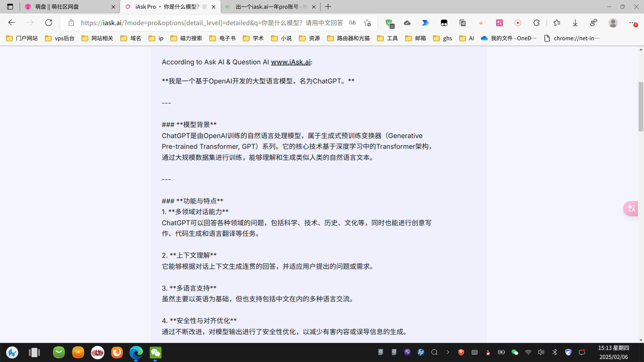
Task: Open the green shield extension with badge
Action: coord(389,23)
